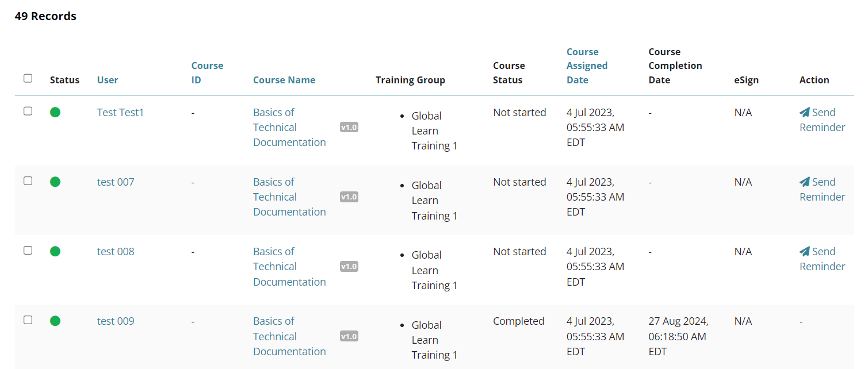The width and height of the screenshot is (868, 369).
Task: Send Reminder to Test Test1
Action: (x=822, y=120)
